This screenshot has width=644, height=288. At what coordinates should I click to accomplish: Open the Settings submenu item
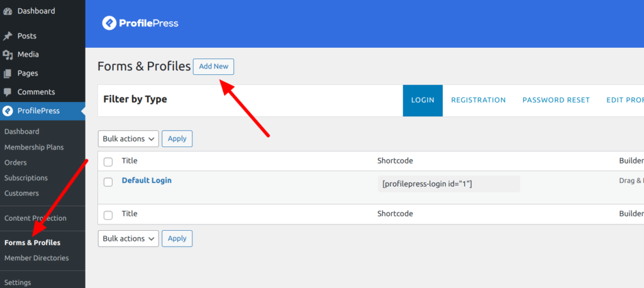click(x=18, y=283)
